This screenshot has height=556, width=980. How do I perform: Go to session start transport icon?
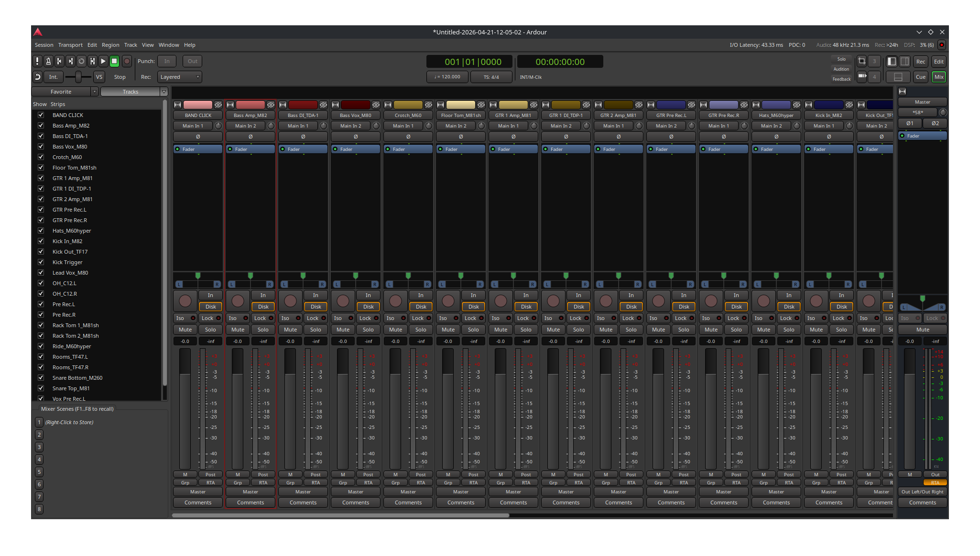point(59,61)
